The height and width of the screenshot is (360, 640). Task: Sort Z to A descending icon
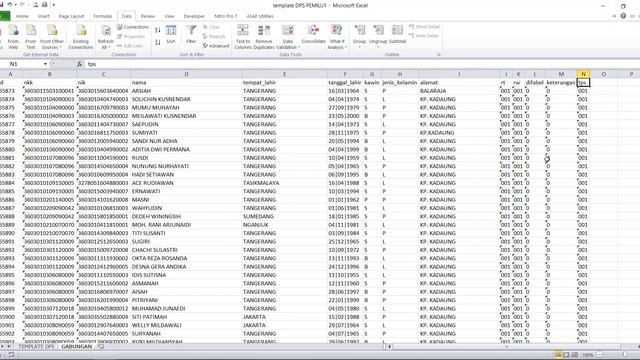[x=158, y=42]
